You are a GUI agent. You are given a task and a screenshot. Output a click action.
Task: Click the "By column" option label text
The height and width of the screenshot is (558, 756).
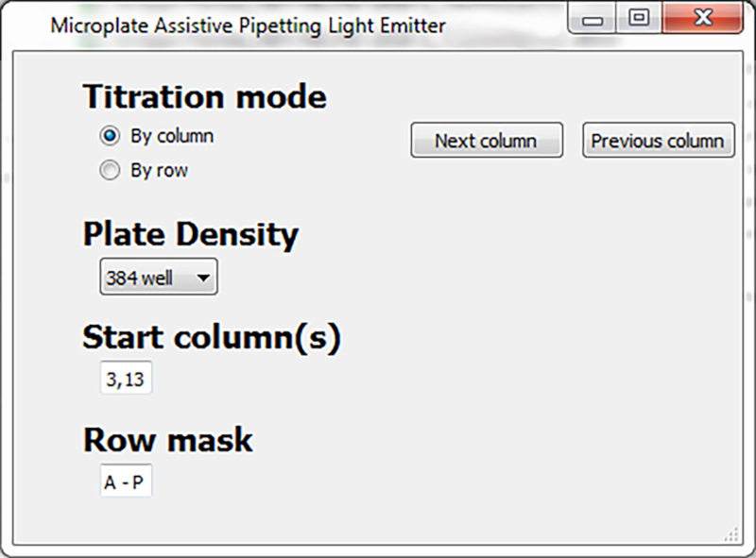coord(172,136)
